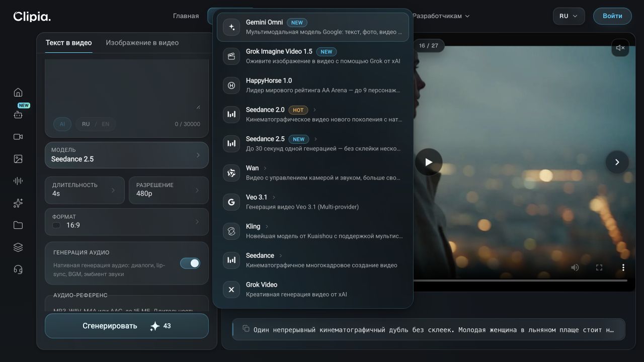The height and width of the screenshot is (362, 644).
Task: Unmute the video with the speaker icon
Action: point(620,48)
